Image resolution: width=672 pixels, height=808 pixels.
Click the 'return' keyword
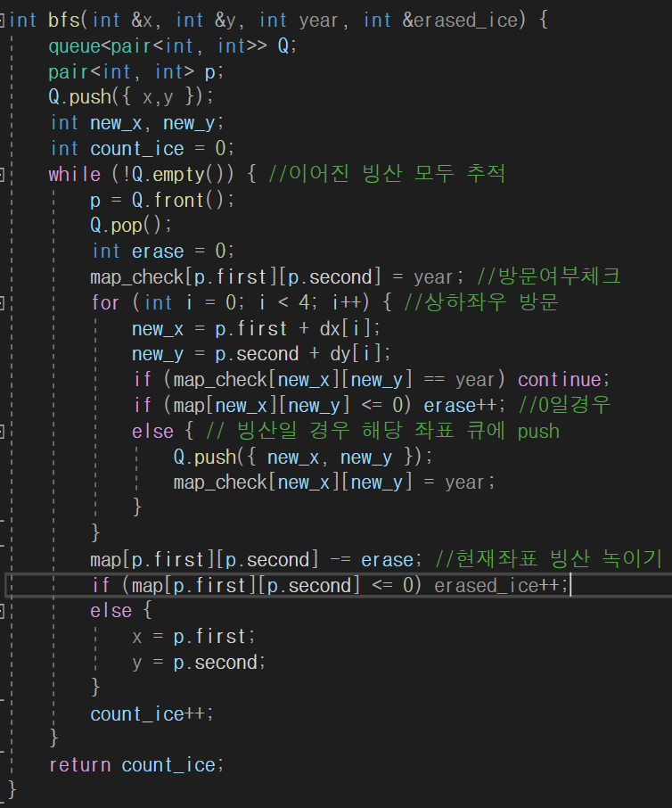tap(80, 765)
